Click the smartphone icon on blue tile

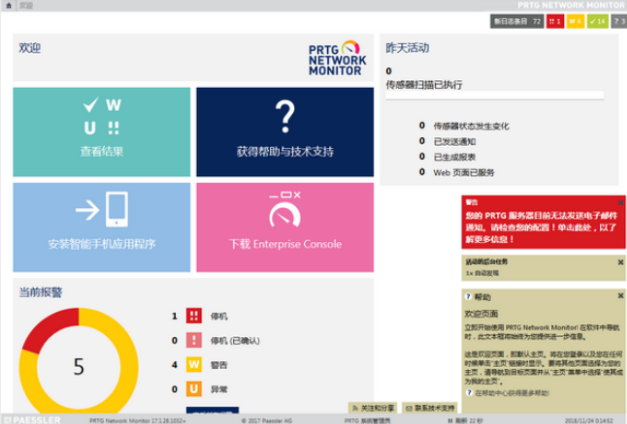117,209
